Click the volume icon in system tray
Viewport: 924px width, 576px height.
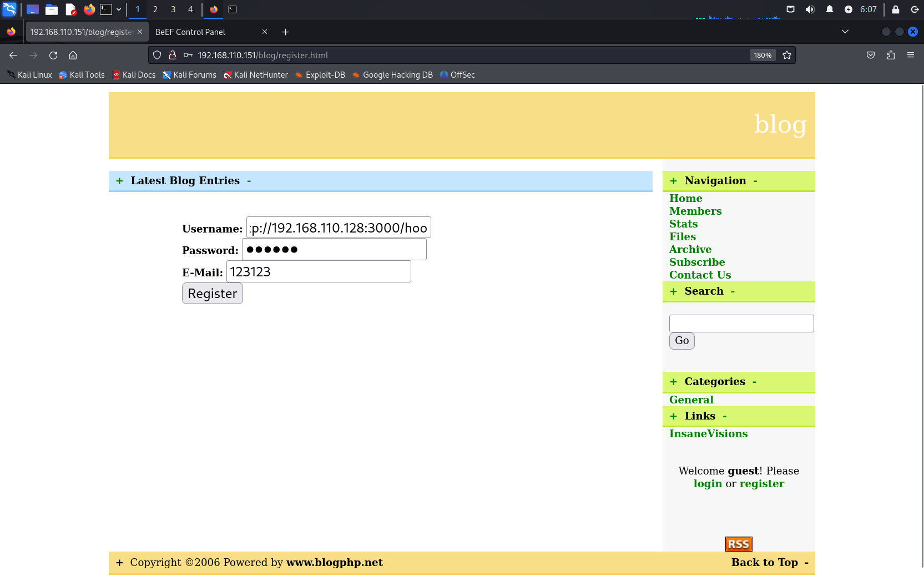click(810, 9)
